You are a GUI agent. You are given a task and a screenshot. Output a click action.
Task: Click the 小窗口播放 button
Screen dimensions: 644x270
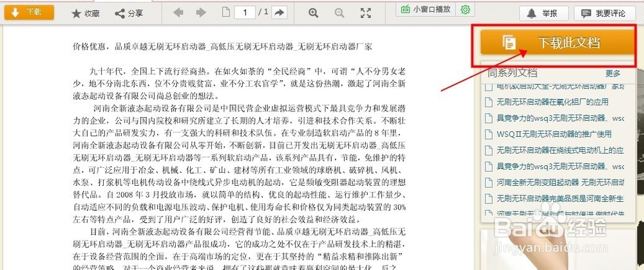(426, 9)
